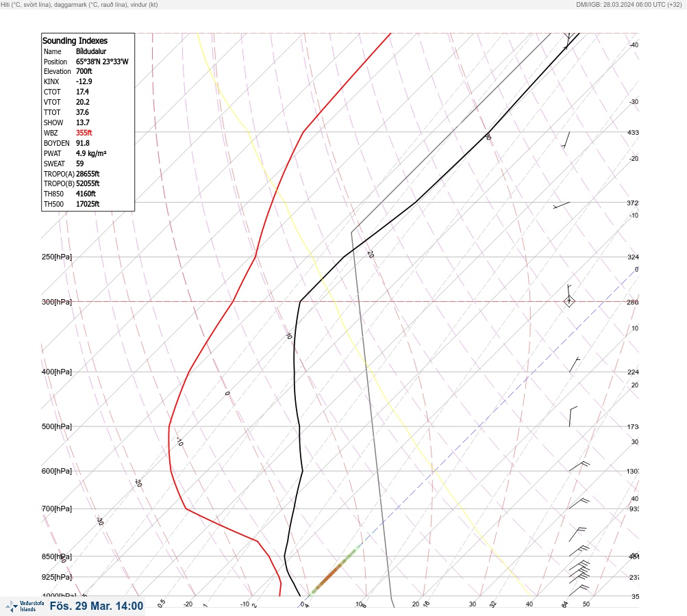Select the '224' height label on right edge
687x616 pixels.
633,372
